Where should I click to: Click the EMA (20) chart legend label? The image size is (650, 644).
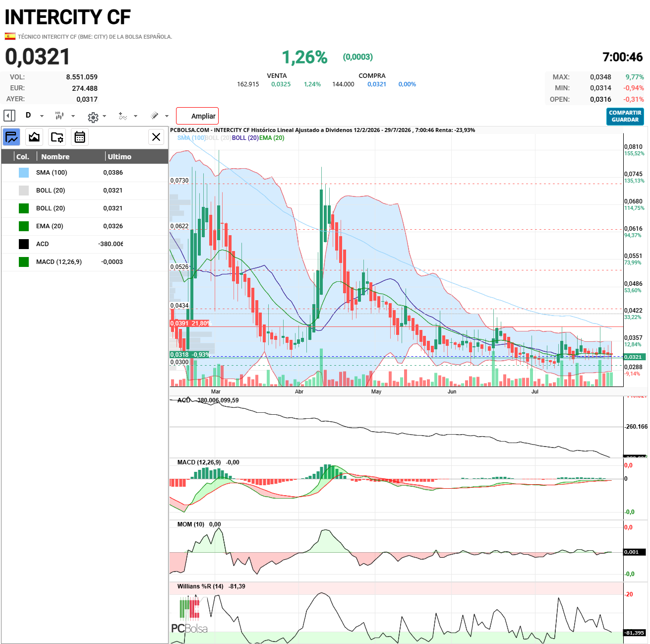pyautogui.click(x=272, y=138)
